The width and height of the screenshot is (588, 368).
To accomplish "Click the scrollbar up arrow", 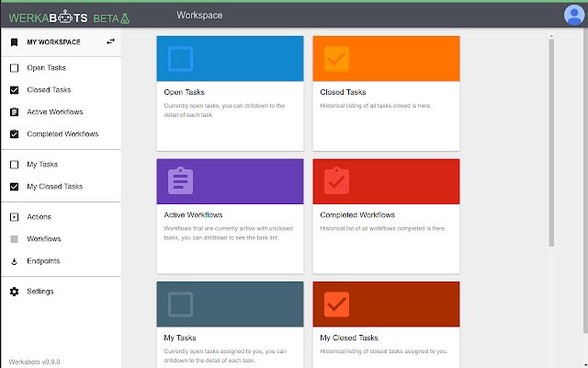I will tap(551, 37).
